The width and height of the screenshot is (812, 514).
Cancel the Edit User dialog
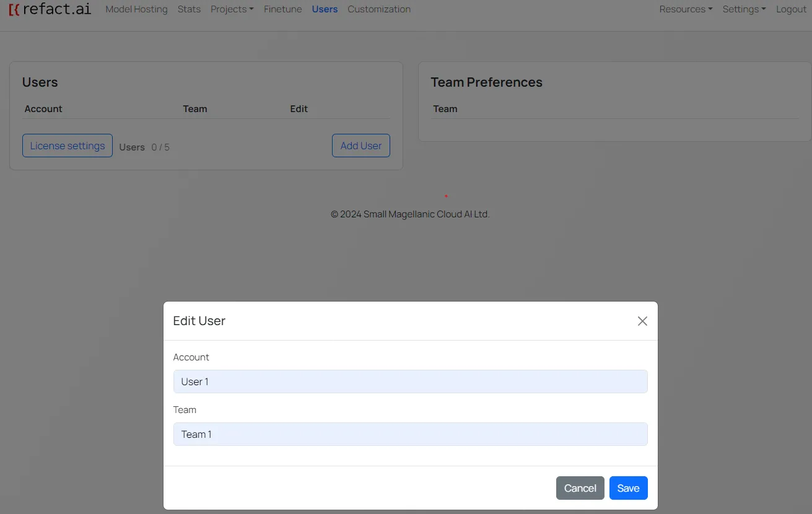pos(580,488)
